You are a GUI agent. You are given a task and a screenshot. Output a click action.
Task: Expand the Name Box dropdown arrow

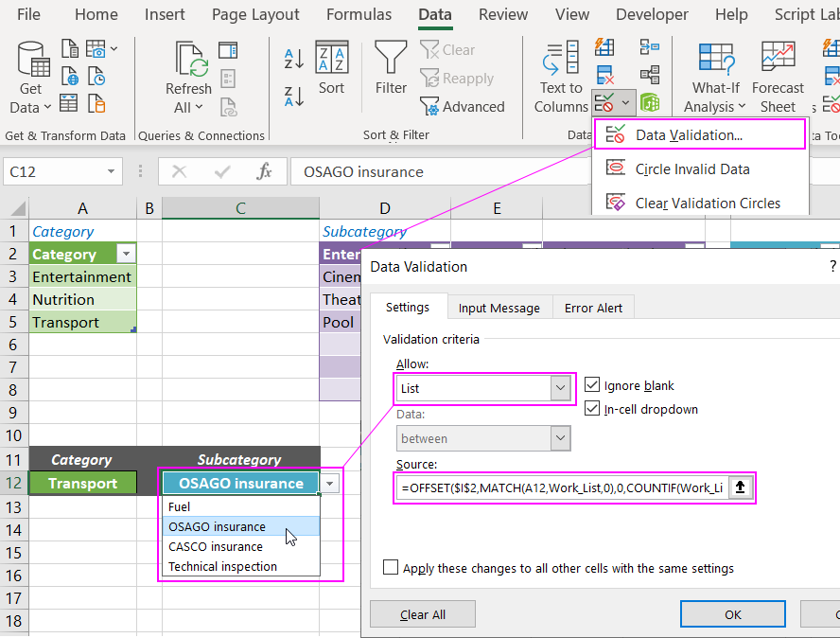pos(112,171)
